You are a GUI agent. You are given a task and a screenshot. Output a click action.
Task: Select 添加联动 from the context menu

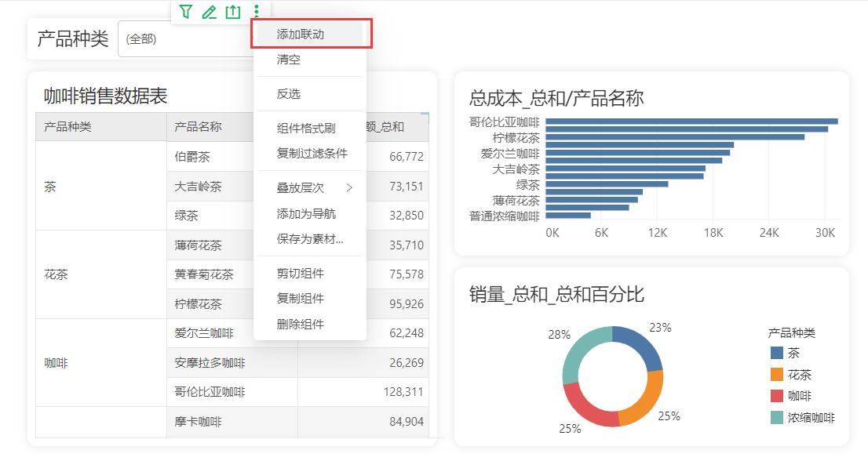point(301,34)
